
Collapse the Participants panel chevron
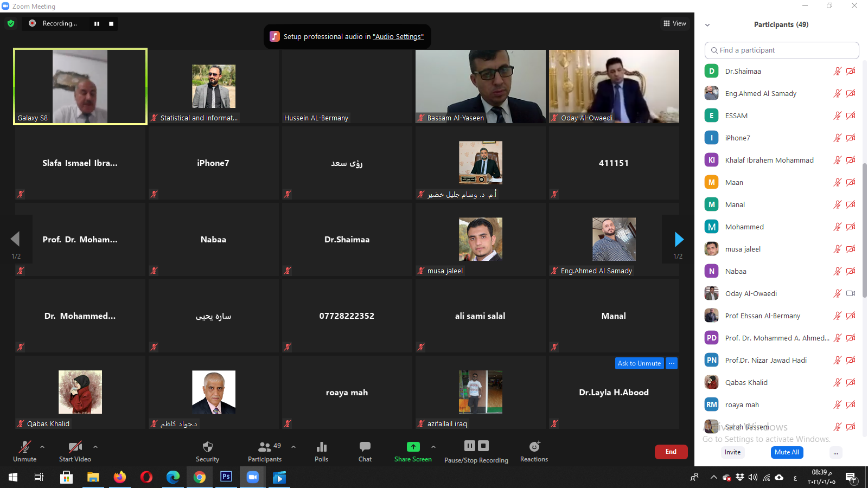click(x=707, y=25)
